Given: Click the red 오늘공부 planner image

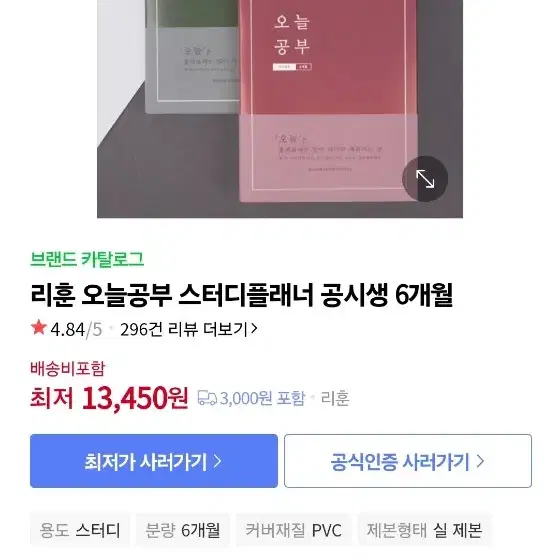Looking at the screenshot, I should tap(328, 101).
